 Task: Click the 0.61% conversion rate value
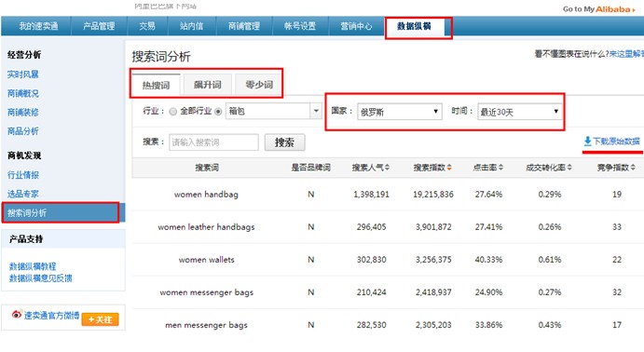pyautogui.click(x=550, y=260)
